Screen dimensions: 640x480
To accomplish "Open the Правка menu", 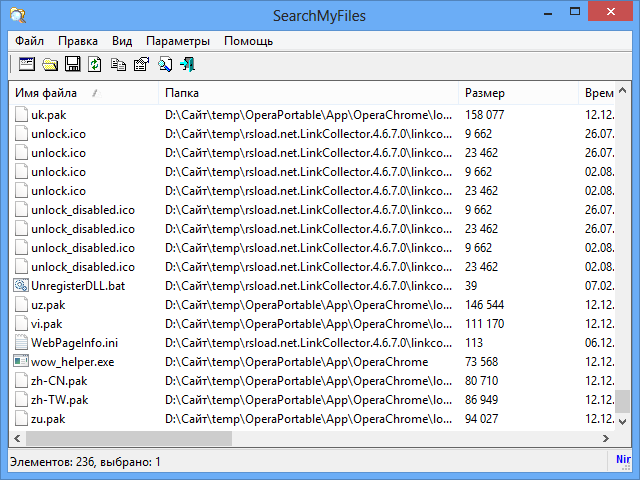I will point(78,41).
